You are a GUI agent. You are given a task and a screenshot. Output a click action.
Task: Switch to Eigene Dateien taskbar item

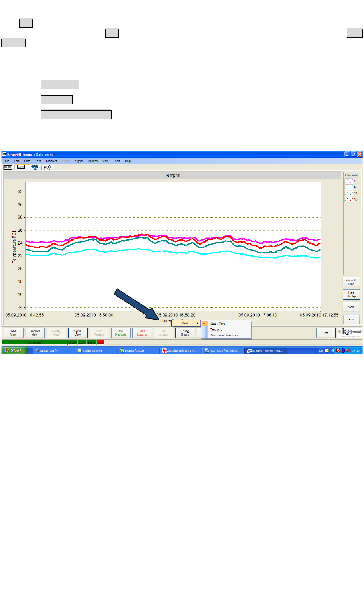[96, 350]
